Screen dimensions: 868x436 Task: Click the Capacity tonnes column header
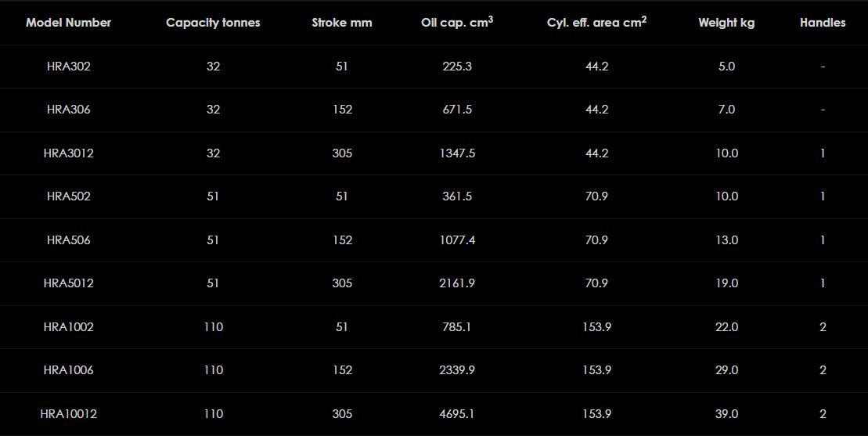click(x=213, y=23)
